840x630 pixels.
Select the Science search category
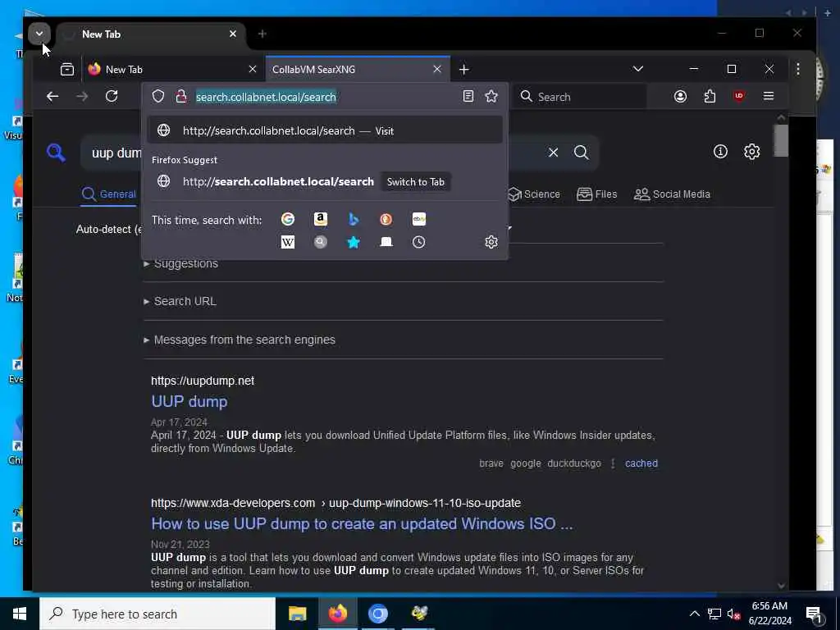pyautogui.click(x=533, y=194)
